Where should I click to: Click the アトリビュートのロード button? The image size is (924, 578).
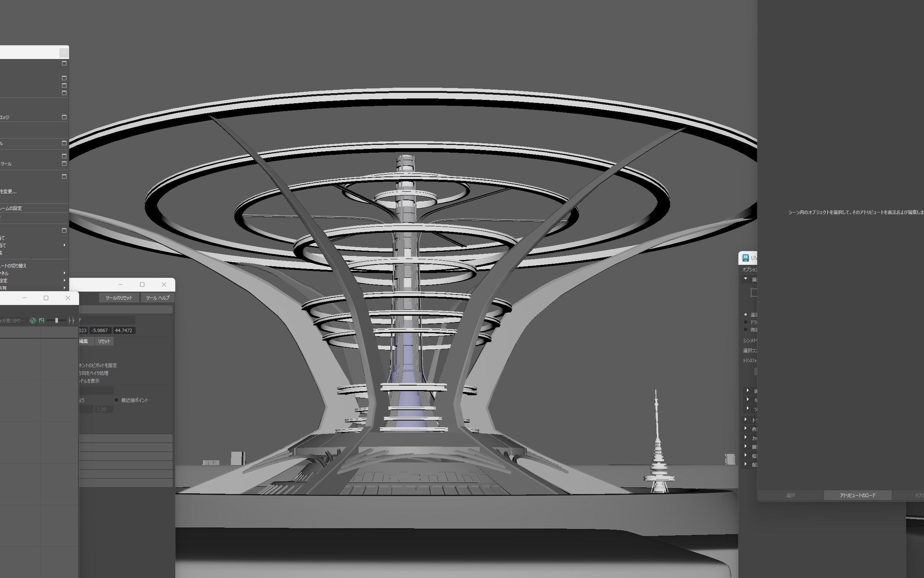pos(857,495)
